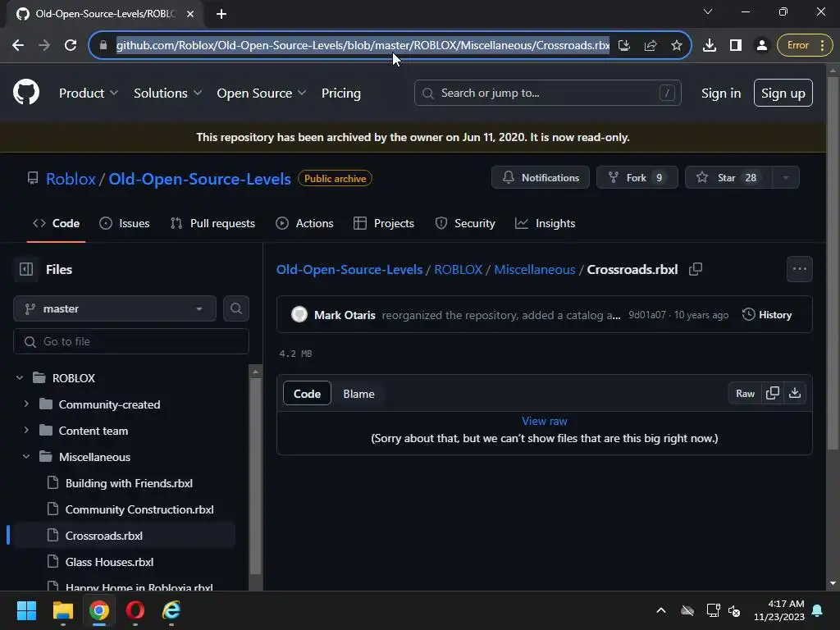Viewport: 840px width, 630px height.
Task: Click install app icon in address bar
Action: (624, 45)
